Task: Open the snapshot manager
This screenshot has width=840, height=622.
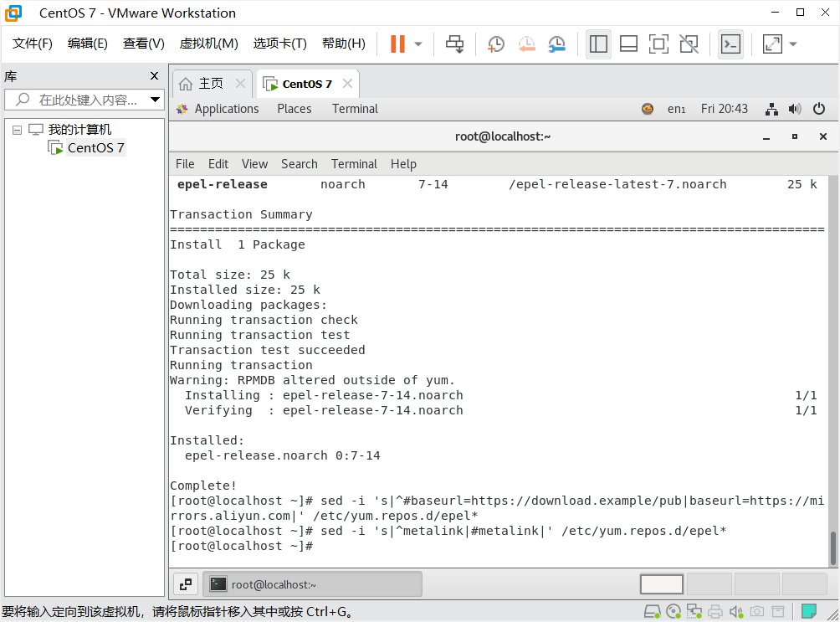Action: click(557, 44)
